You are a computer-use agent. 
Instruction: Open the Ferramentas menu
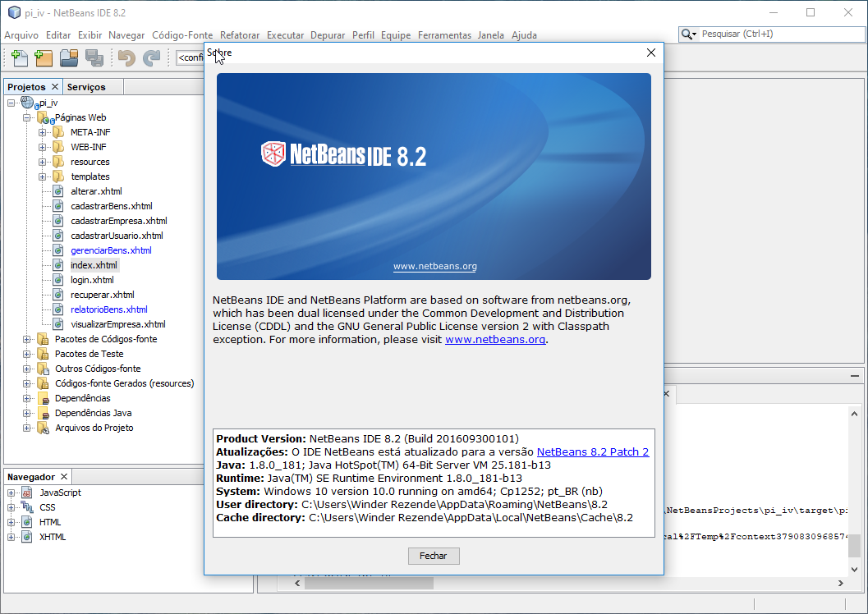pos(444,34)
